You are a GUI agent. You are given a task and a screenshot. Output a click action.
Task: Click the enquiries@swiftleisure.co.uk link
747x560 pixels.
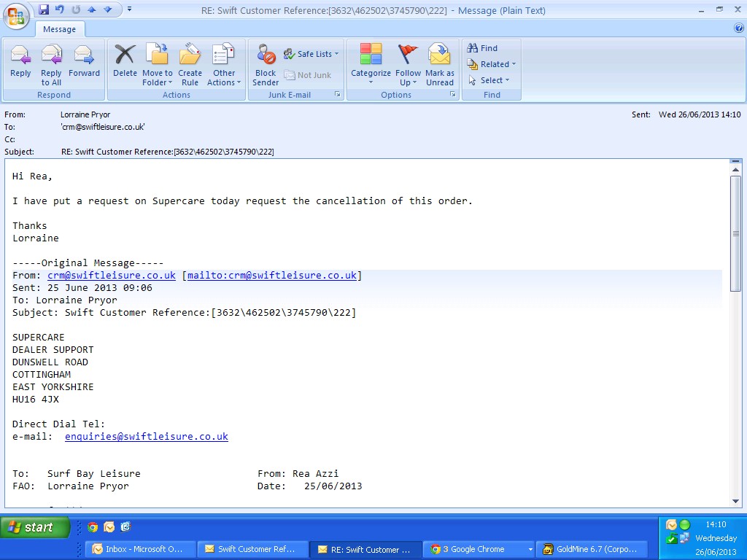point(147,436)
